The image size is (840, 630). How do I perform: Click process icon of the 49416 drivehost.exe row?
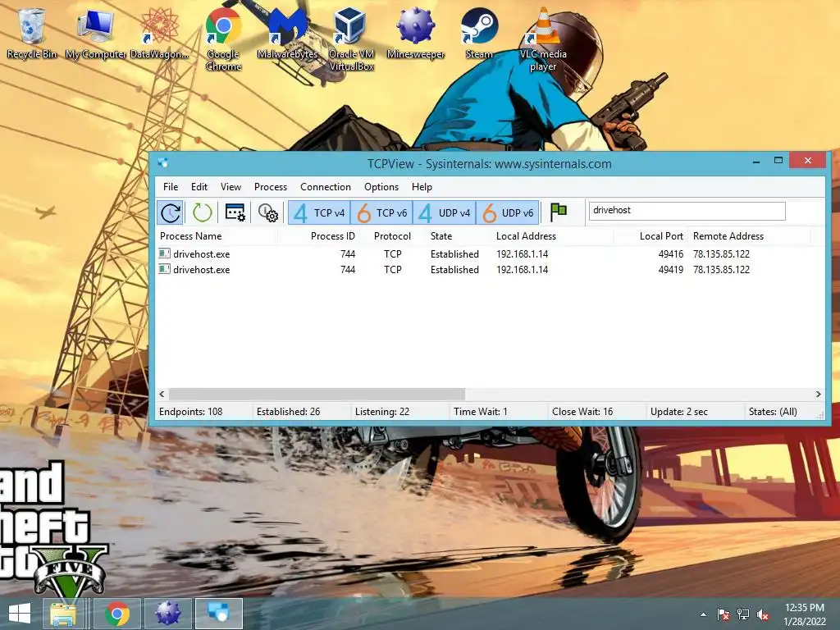[x=164, y=253]
